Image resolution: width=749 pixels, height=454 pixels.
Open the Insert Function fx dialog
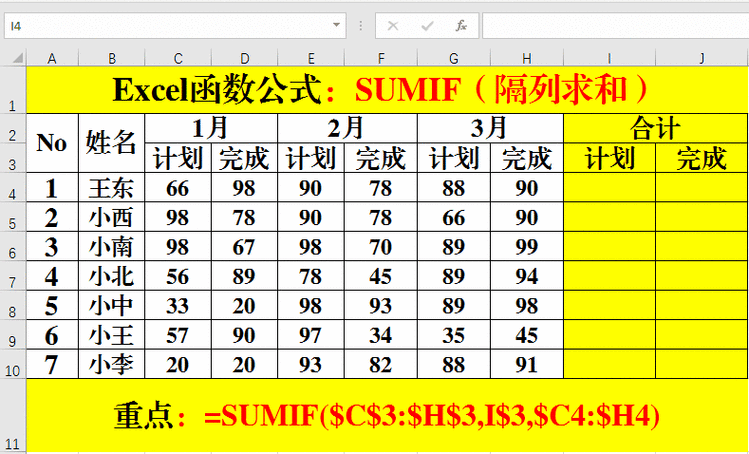(461, 26)
